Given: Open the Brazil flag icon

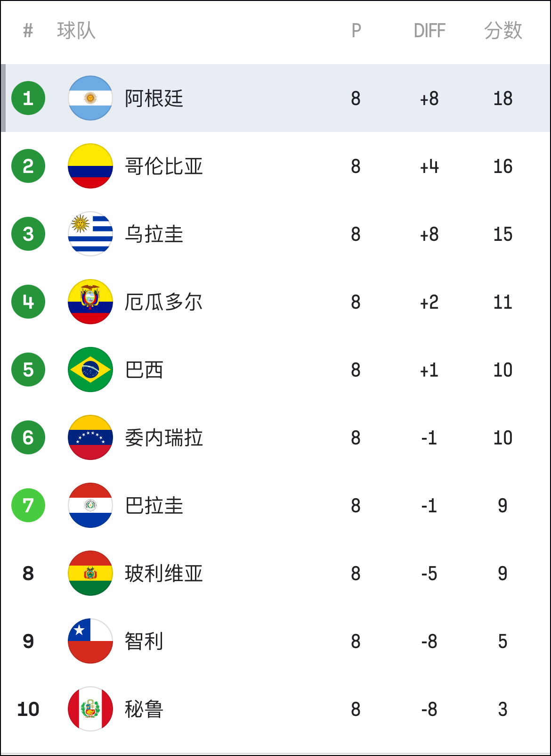Looking at the screenshot, I should [x=90, y=370].
